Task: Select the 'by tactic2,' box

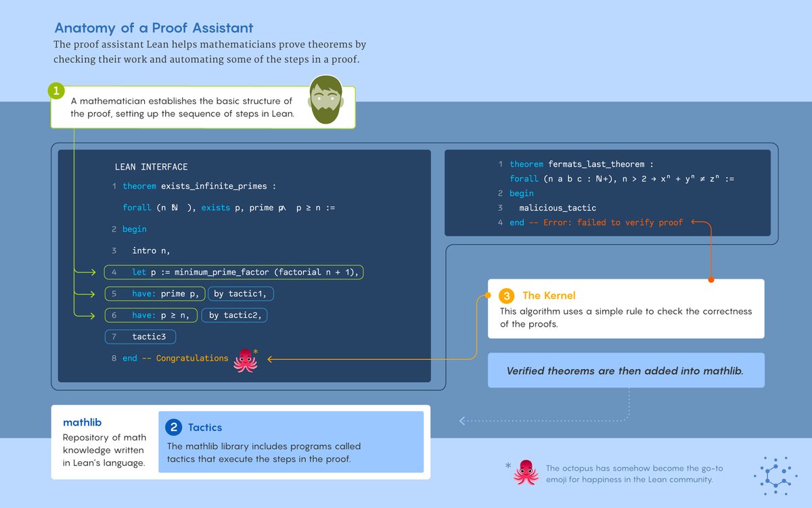Action: tap(235, 315)
